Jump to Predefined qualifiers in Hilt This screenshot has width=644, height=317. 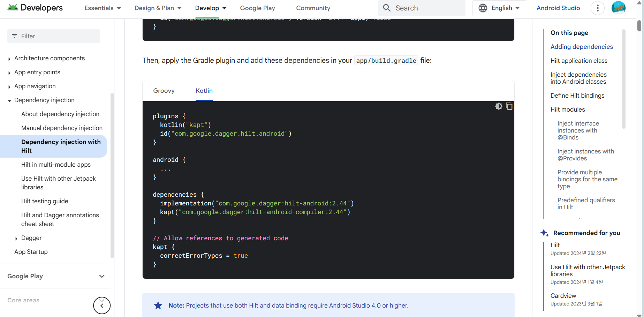pos(586,204)
